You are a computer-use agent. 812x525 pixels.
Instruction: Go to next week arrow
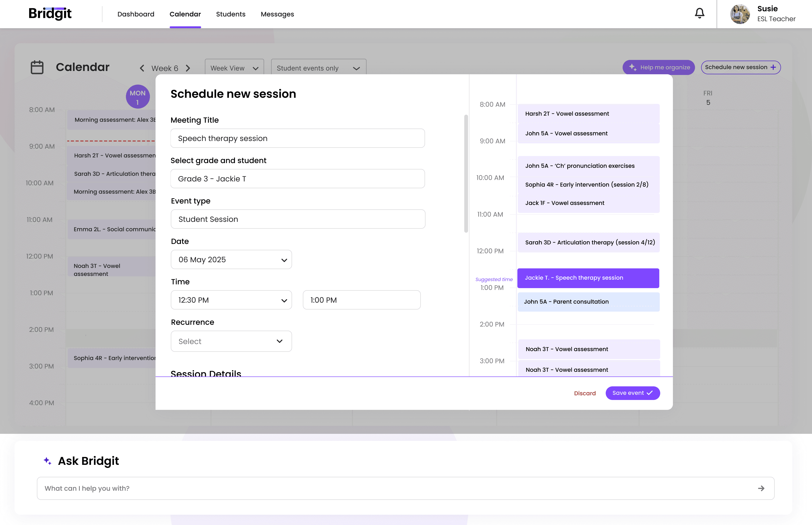click(x=188, y=68)
